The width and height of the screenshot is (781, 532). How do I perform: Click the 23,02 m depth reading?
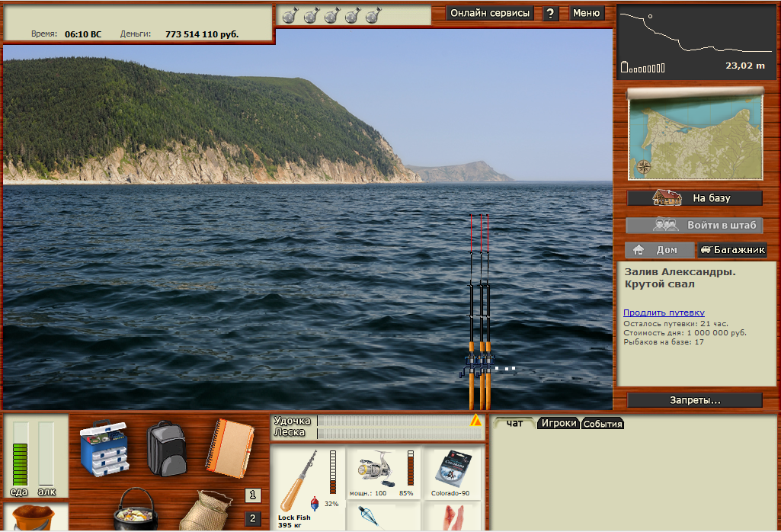coord(744,66)
